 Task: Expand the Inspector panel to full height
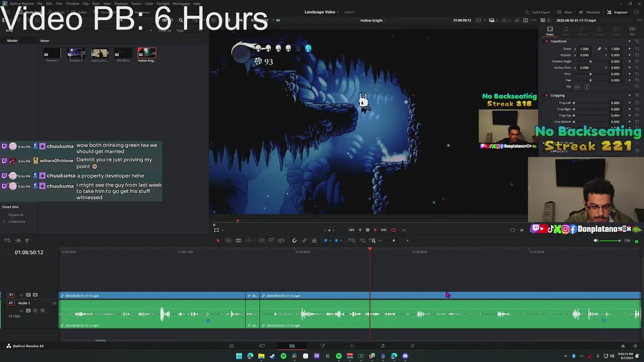636,12
